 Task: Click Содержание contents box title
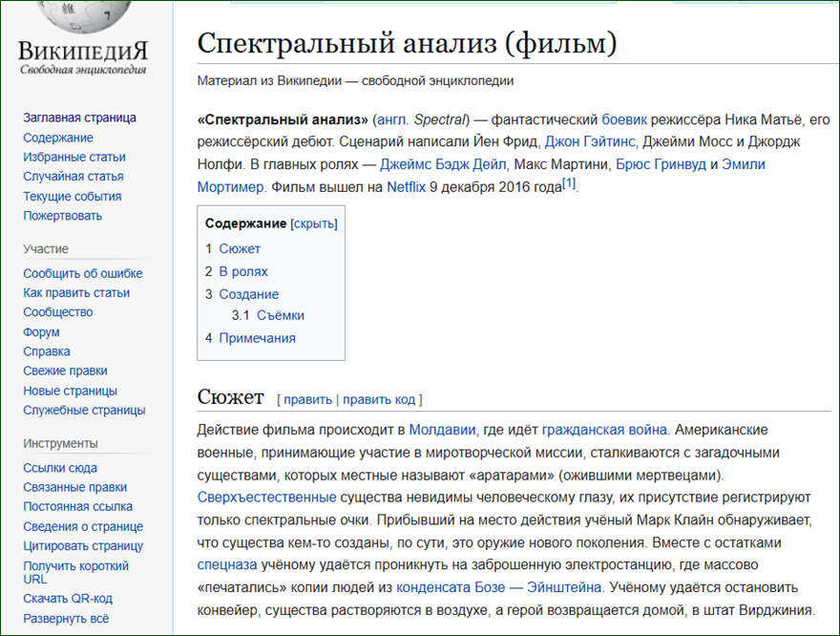(x=246, y=223)
